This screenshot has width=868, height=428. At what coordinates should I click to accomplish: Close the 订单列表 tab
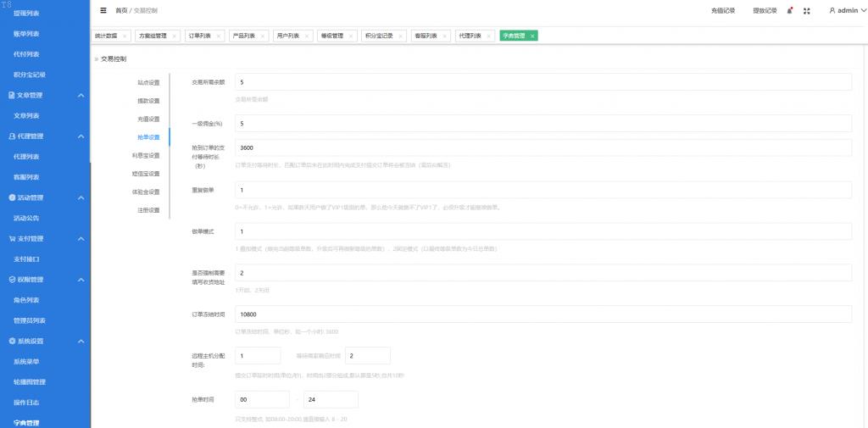pyautogui.click(x=220, y=36)
